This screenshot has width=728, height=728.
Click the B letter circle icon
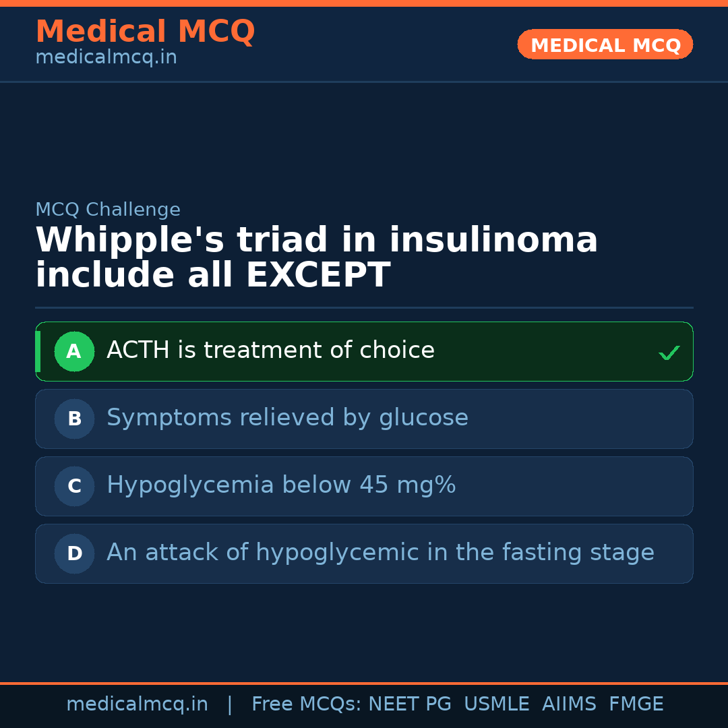pos(74,419)
